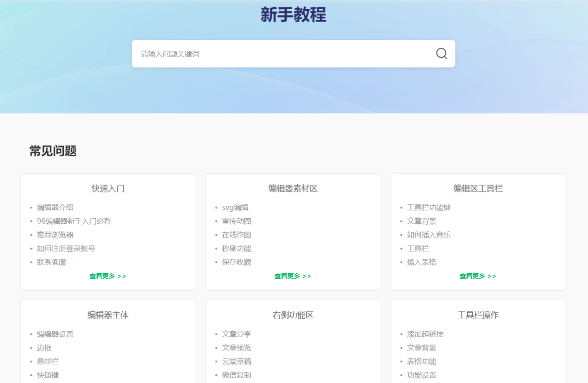Screen dimensions: 588x383
Task: Open the 右侧功能区 category heading
Action: tap(293, 315)
